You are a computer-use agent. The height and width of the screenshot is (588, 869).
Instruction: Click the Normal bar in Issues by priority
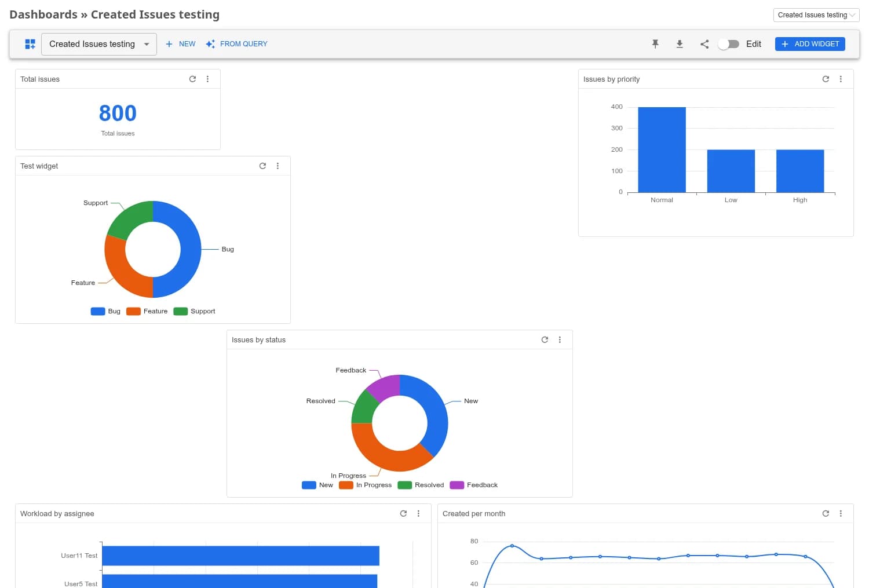coord(662,149)
